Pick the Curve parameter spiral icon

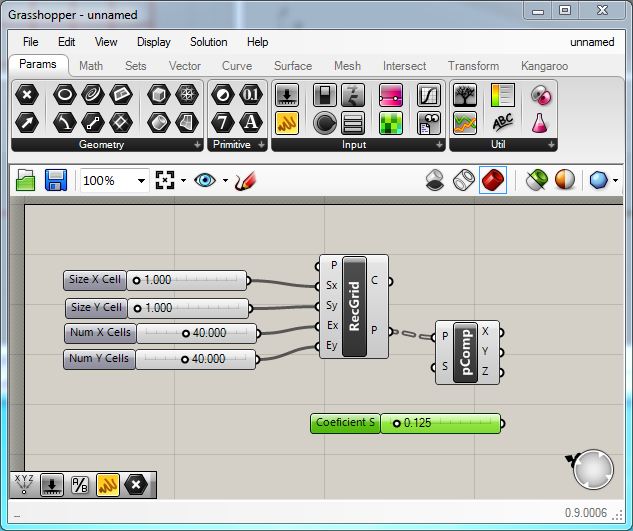[93, 95]
